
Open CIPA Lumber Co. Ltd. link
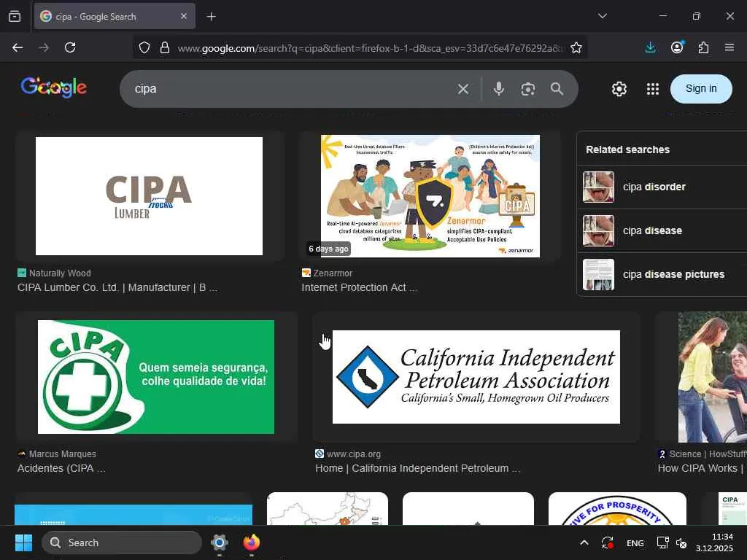[117, 287]
